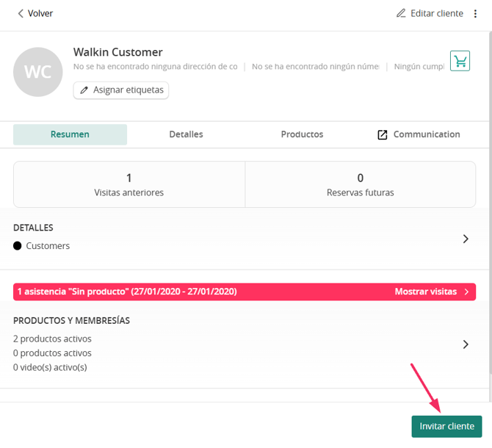Select the Productos tab
This screenshot has width=492, height=448.
[x=302, y=134]
